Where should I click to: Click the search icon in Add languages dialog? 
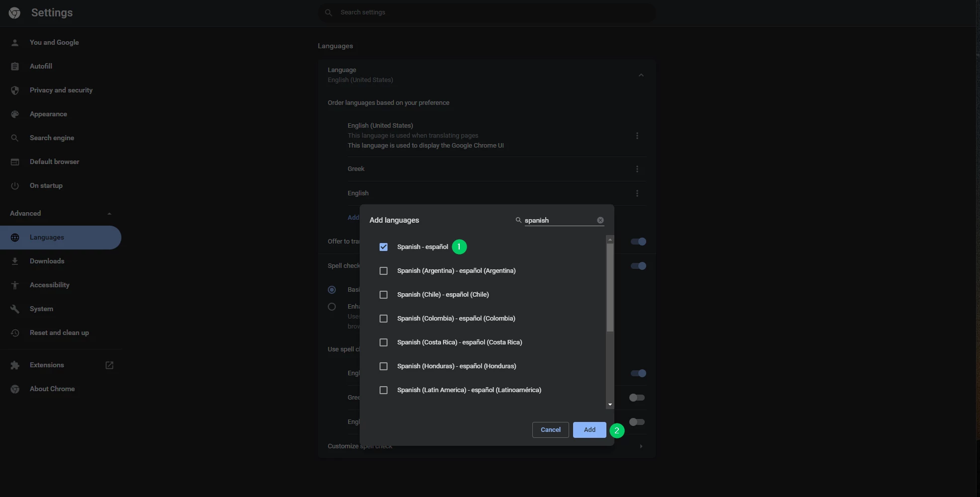pos(518,220)
